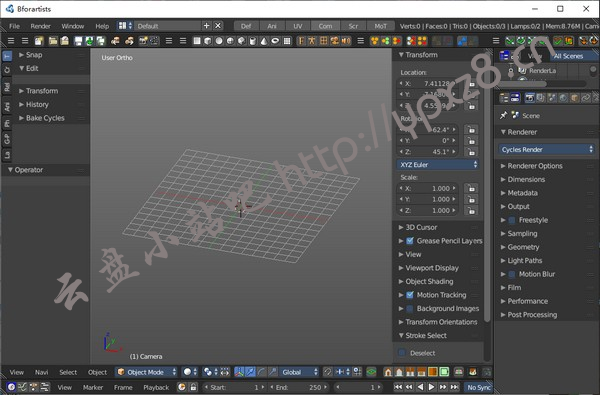Click the arrow manipulator icon in 3D header
600x395 pixels.
(250, 372)
